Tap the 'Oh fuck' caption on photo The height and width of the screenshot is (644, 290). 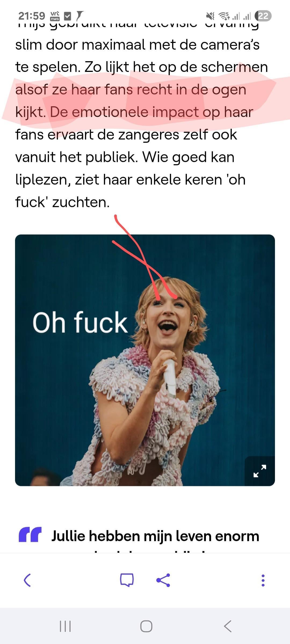80,322
